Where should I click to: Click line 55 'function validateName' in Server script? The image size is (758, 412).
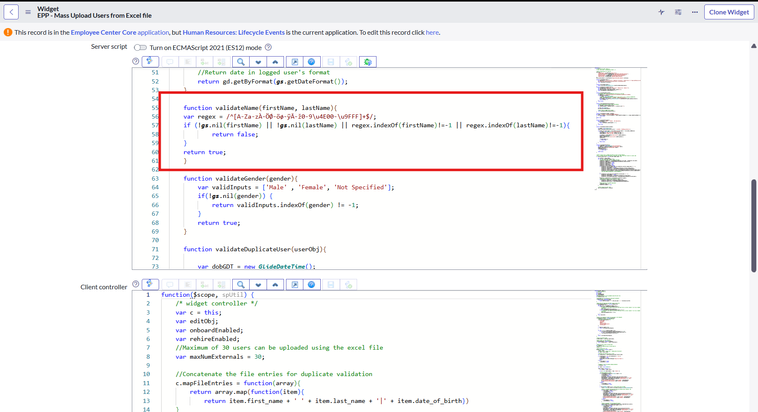tap(260, 108)
